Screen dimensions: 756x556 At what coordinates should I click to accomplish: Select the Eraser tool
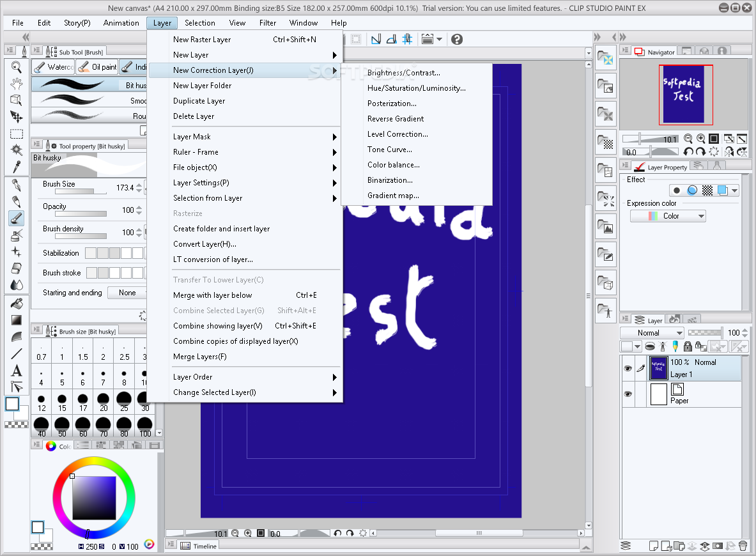[17, 268]
